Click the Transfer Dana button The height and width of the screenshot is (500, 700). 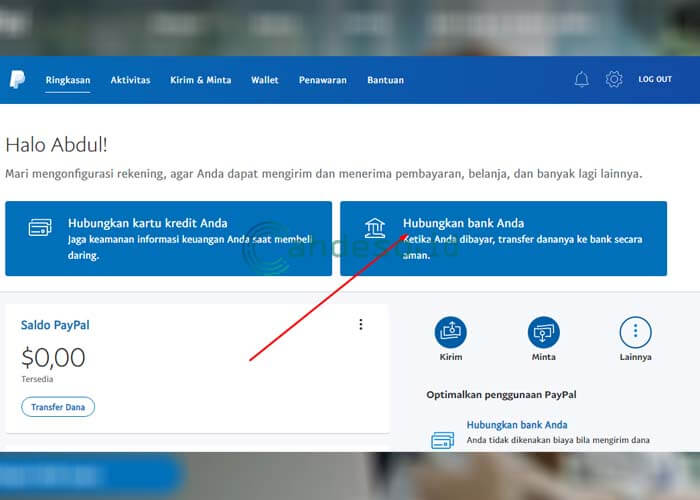click(x=58, y=407)
